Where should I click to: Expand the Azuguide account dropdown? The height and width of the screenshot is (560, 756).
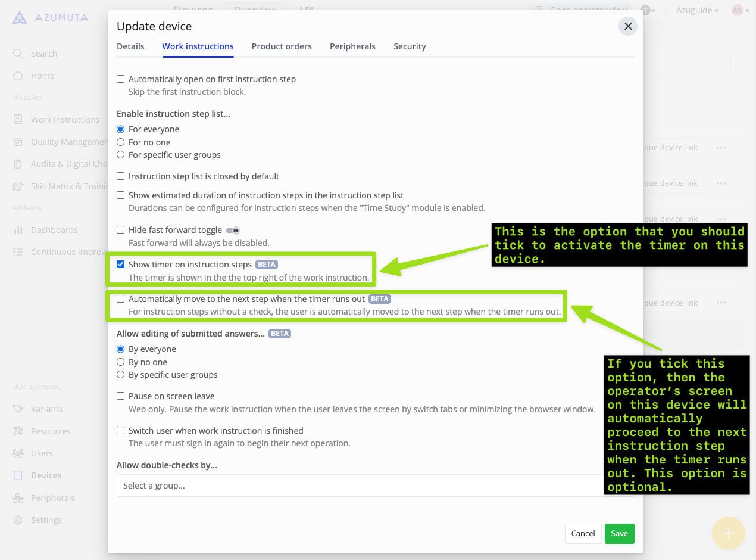point(697,10)
